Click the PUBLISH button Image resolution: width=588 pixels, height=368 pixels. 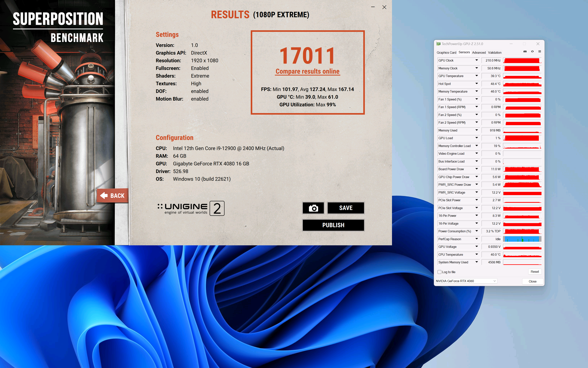(333, 225)
